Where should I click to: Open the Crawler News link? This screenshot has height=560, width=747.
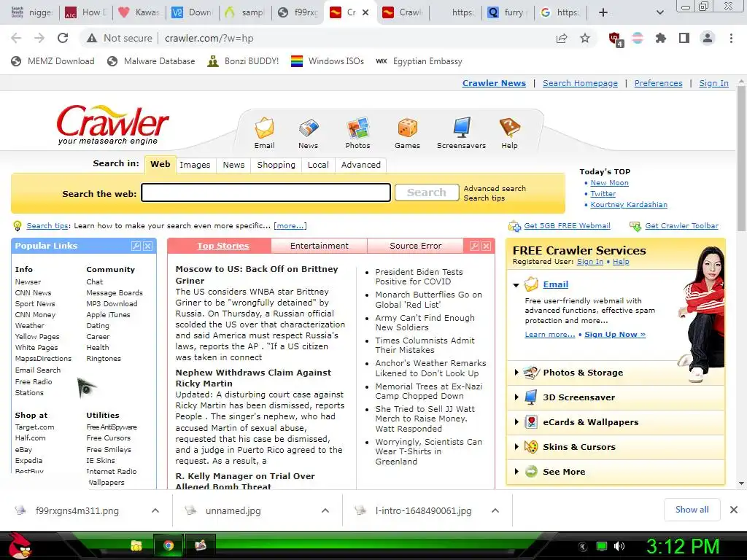click(x=494, y=83)
